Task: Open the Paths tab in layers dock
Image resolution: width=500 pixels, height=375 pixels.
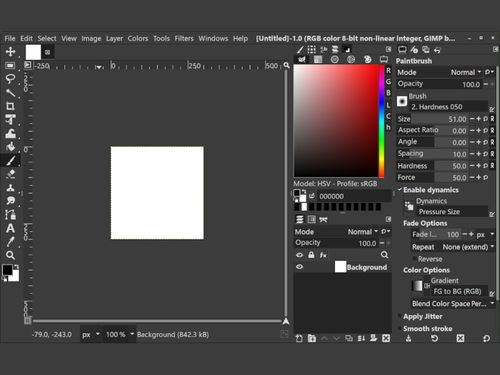Action: point(323,219)
